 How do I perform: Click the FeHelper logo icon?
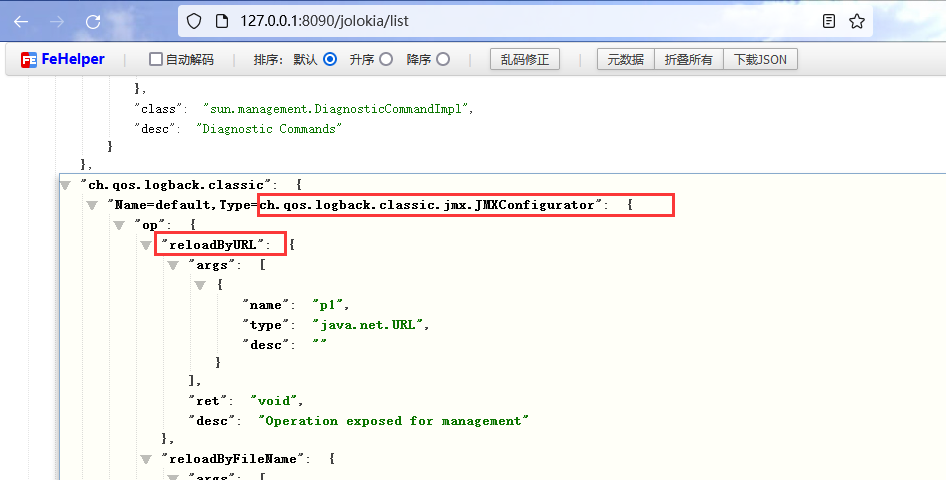(28, 60)
